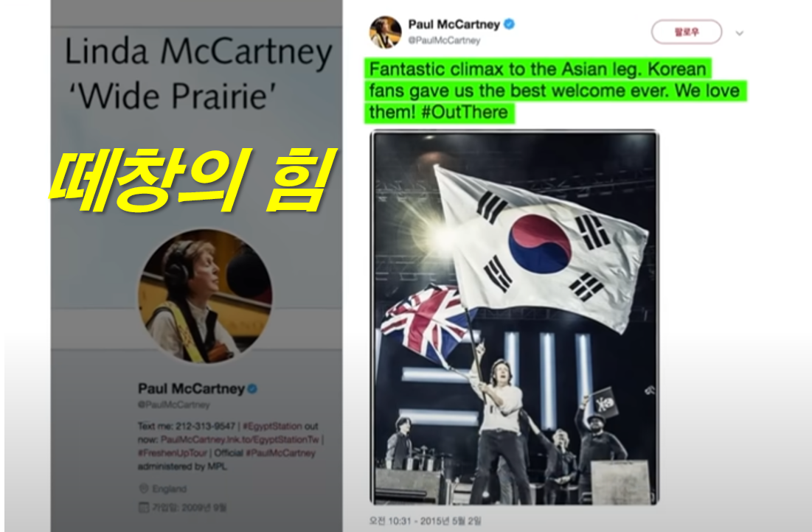Open the Korean flag concert photo

(515, 318)
